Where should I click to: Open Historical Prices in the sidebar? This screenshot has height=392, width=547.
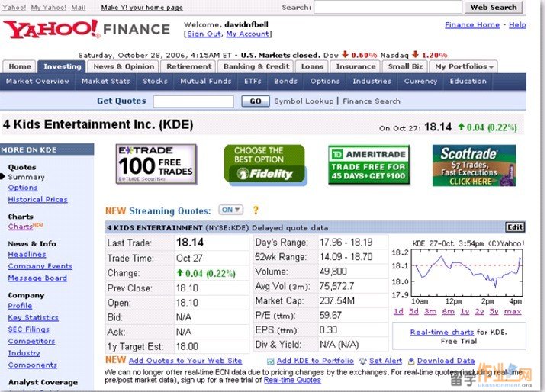click(x=37, y=200)
